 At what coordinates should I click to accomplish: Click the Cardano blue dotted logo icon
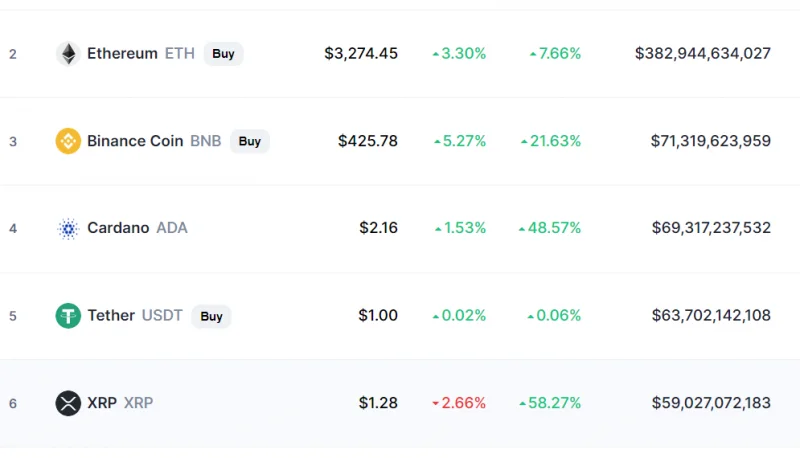[68, 228]
